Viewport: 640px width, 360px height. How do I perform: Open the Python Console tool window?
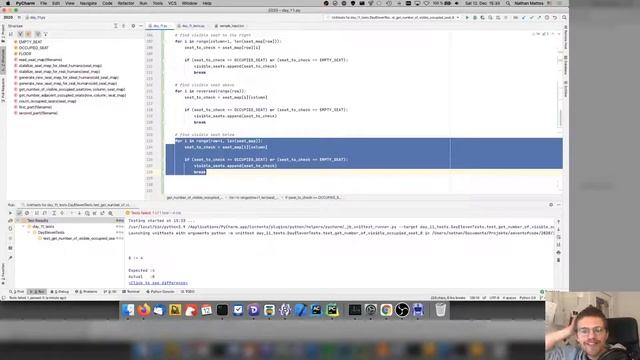[160, 292]
